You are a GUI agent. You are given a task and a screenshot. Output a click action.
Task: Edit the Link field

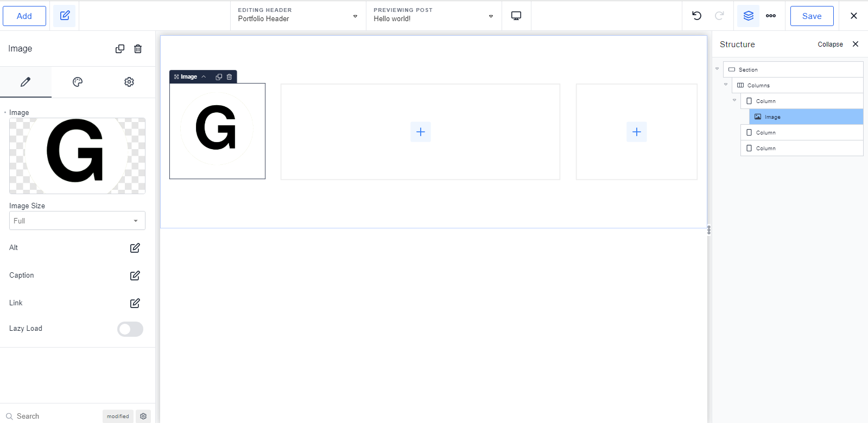[135, 303]
